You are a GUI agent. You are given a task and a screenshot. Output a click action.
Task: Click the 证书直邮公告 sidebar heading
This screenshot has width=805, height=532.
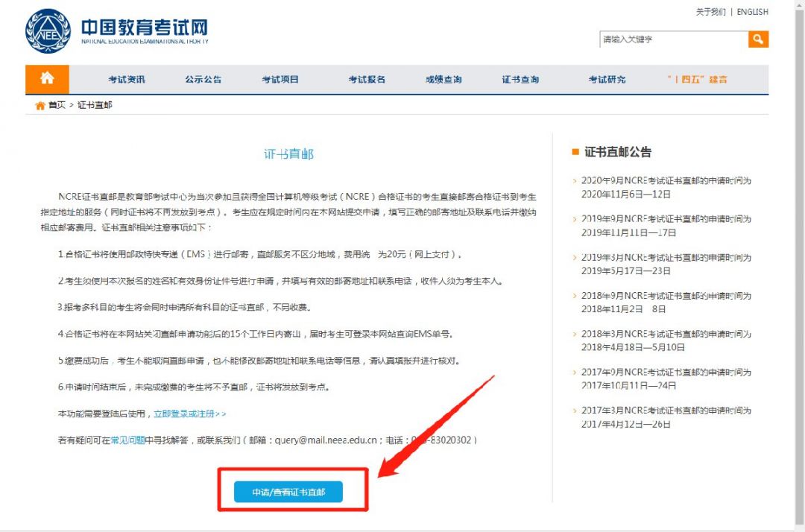point(618,152)
